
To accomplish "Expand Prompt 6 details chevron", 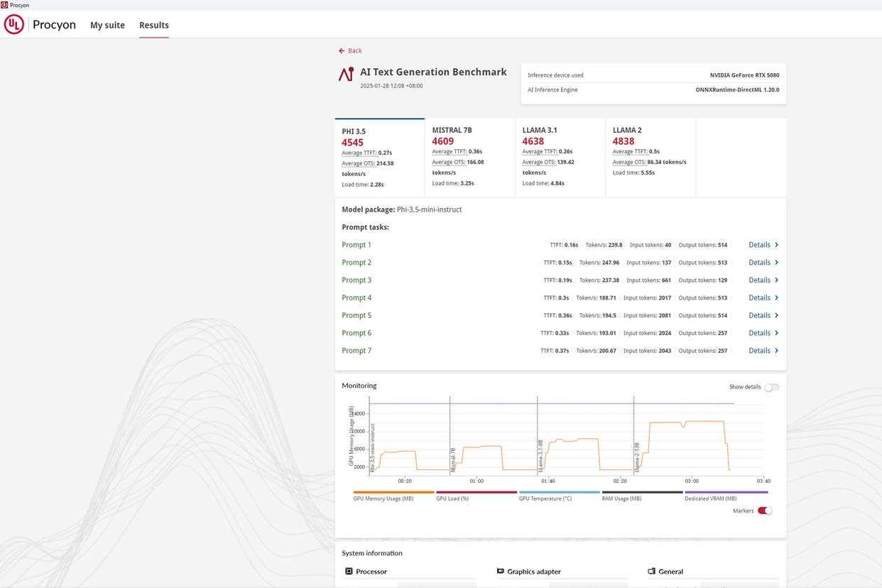I will [777, 333].
